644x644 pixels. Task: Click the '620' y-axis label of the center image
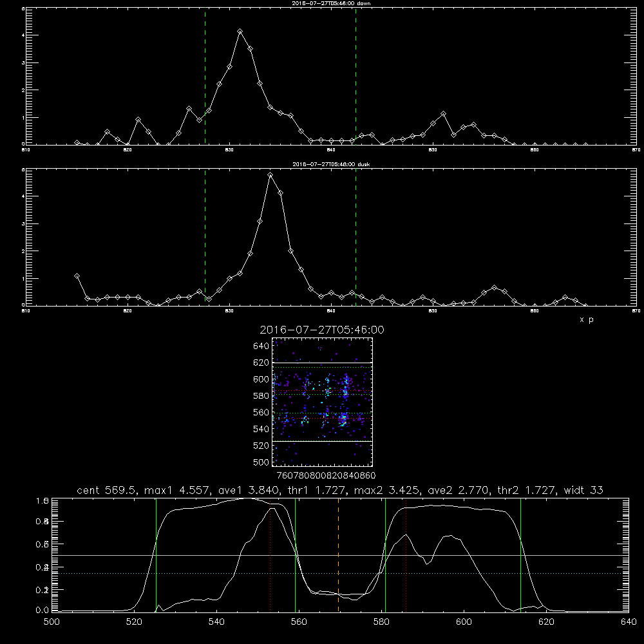[x=261, y=363]
